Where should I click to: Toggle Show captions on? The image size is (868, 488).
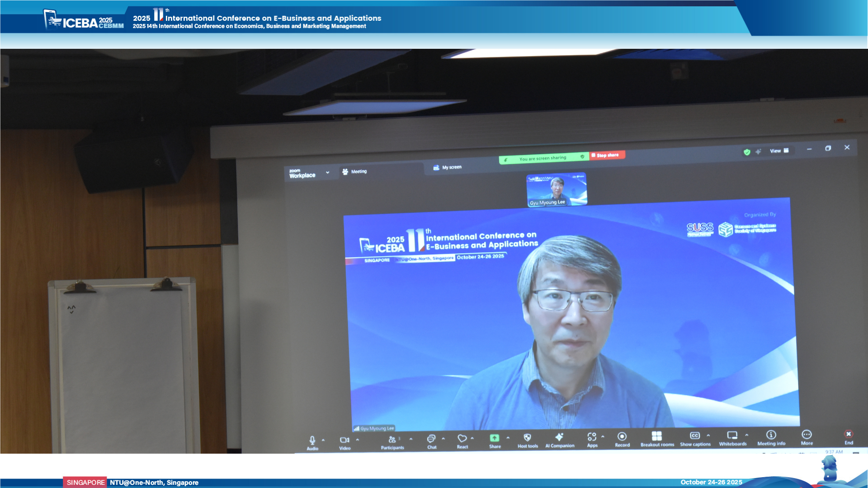pos(695,436)
